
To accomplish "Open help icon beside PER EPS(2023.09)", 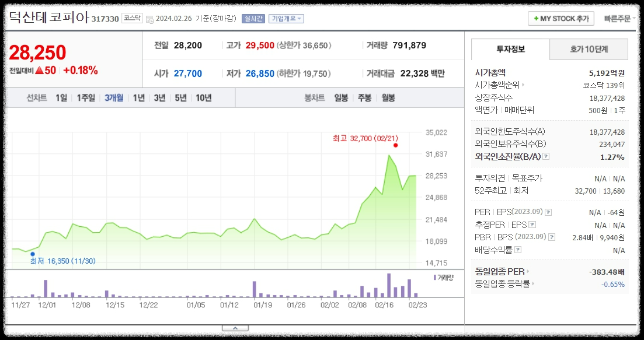I will tap(548, 212).
